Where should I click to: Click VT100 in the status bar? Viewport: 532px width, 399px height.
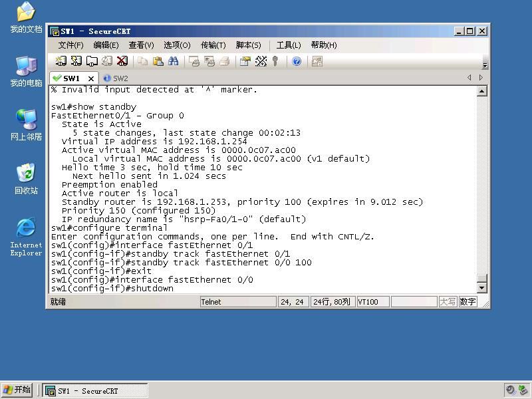373,302
